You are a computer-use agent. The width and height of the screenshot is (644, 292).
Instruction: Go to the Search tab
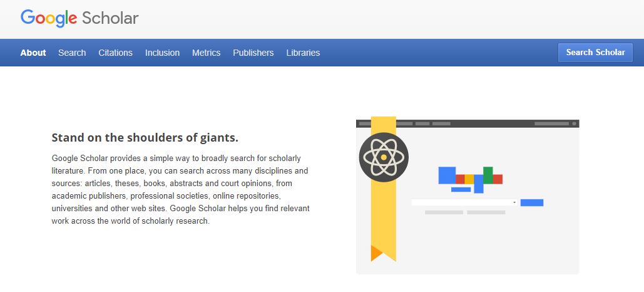(72, 53)
